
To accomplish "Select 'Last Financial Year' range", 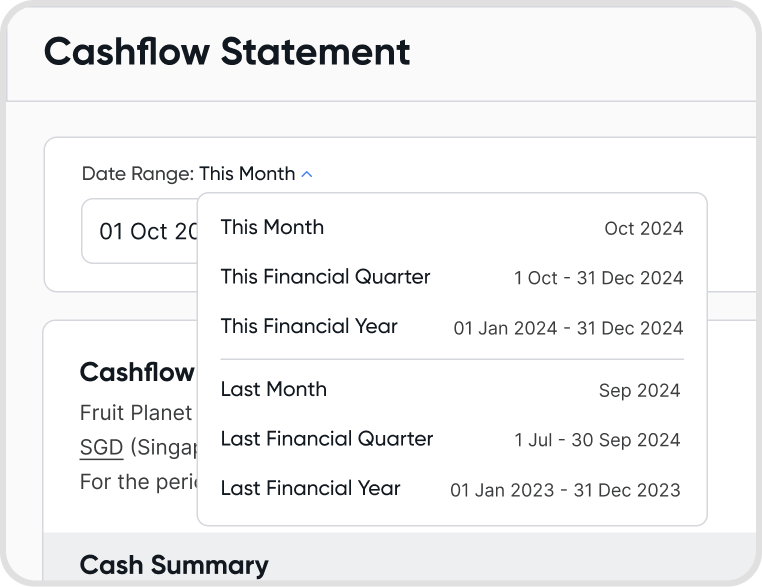I will point(310,488).
